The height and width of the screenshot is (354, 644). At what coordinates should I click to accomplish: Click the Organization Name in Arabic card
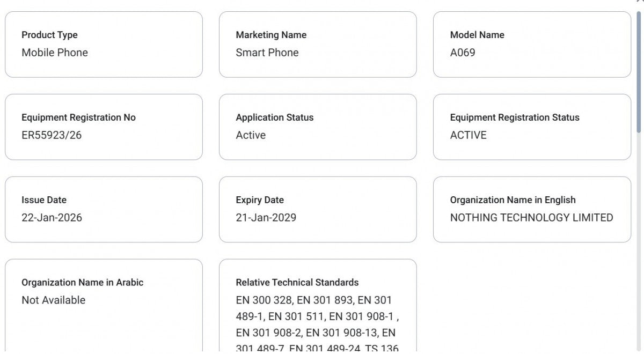point(104,300)
